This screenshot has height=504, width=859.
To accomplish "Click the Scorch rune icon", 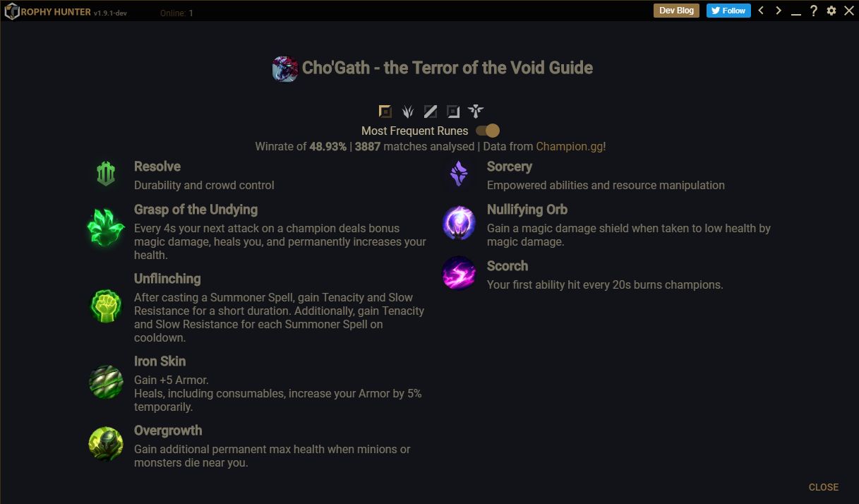I will click(459, 273).
